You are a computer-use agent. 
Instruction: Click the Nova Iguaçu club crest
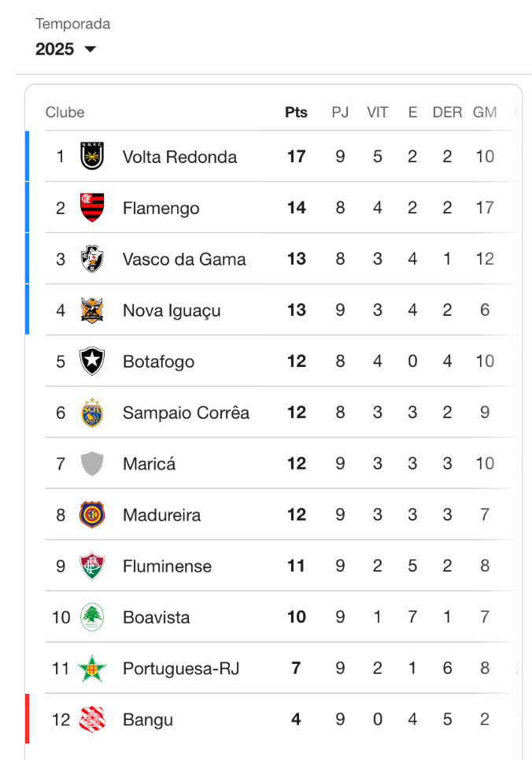[x=92, y=310]
